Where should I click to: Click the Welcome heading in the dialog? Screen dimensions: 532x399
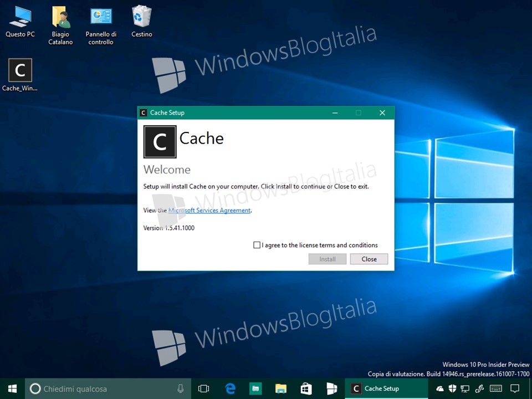pos(167,170)
